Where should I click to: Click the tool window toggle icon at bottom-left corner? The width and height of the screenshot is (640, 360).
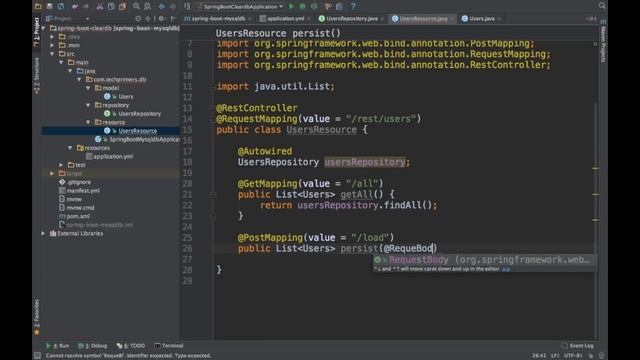pos(38,356)
